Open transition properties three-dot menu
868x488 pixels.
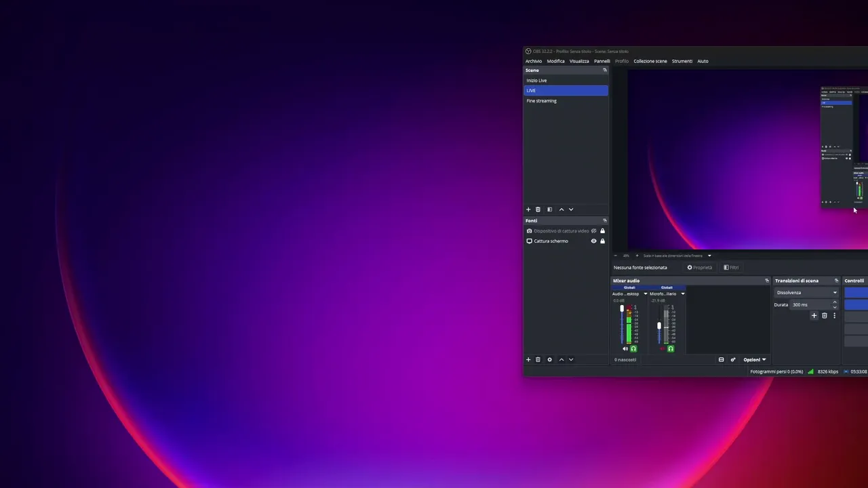tap(834, 316)
